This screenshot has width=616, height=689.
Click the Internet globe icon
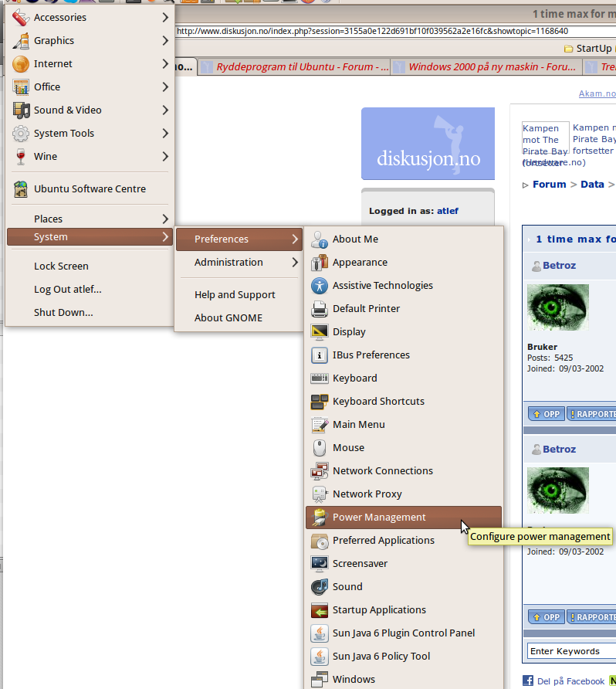[21, 64]
